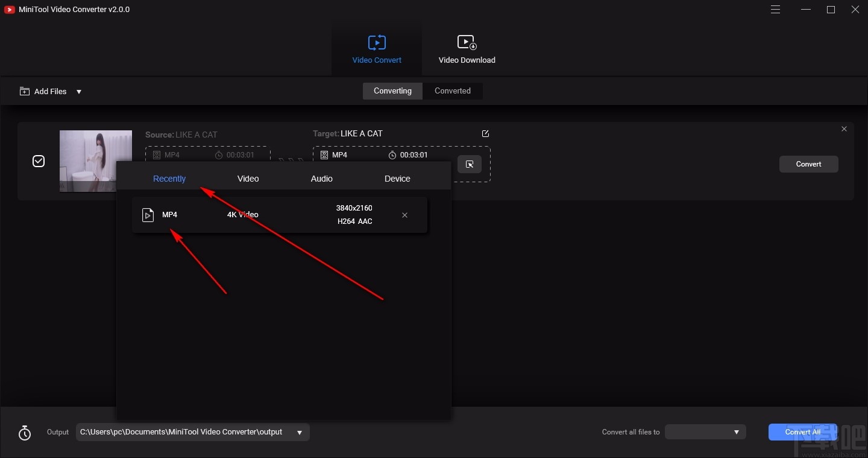
Task: Remove the LIKE A CAT task
Action: coord(844,129)
